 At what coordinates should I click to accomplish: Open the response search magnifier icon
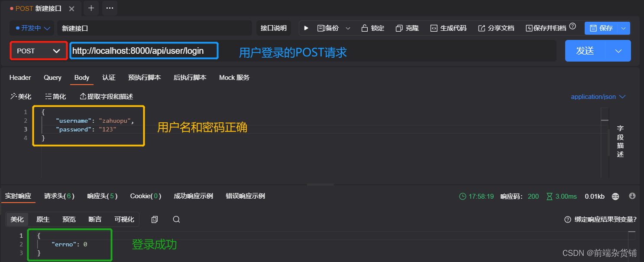(x=176, y=219)
